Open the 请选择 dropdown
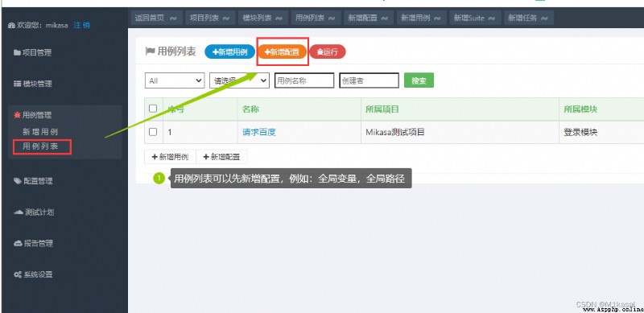Viewport: 644px width, 313px height. [x=239, y=80]
